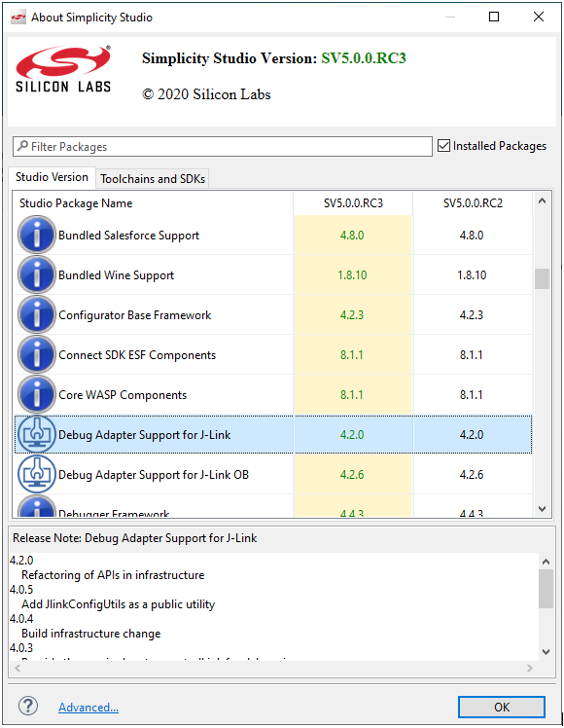The height and width of the screenshot is (728, 564).
Task: Select the Bundled Salesforce Support row
Action: click(x=273, y=235)
